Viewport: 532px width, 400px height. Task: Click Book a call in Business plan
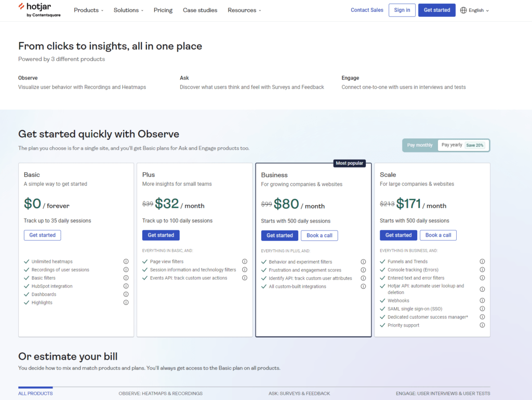[319, 236]
